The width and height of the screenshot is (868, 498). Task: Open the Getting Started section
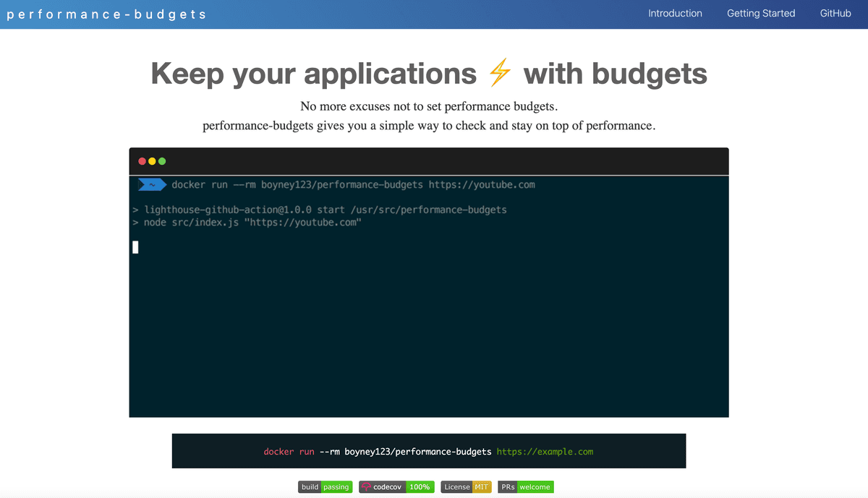(x=761, y=13)
